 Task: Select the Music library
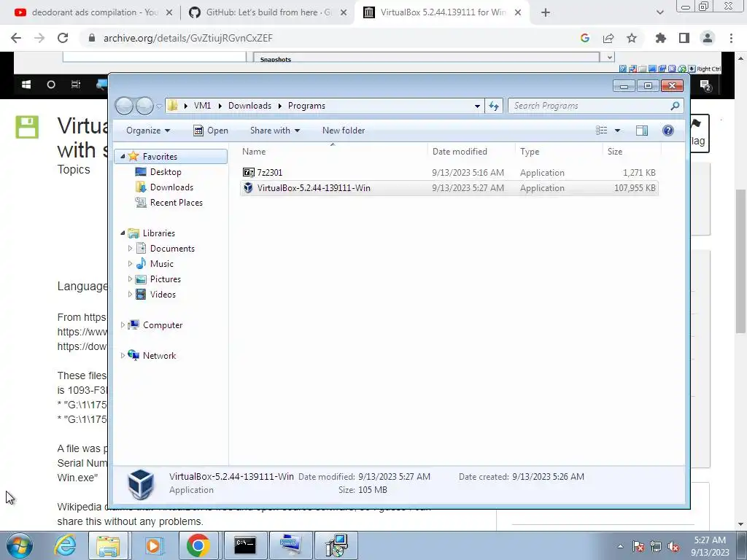[161, 264]
